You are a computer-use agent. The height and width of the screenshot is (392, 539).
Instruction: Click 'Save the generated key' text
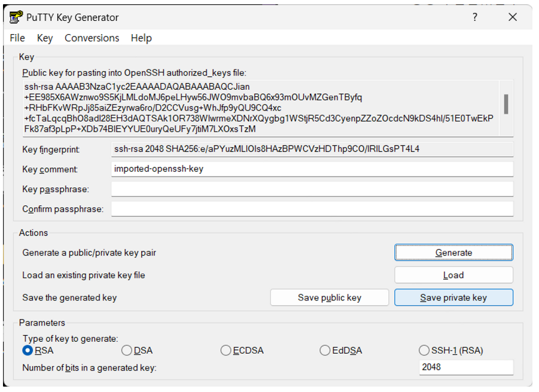[x=69, y=297]
